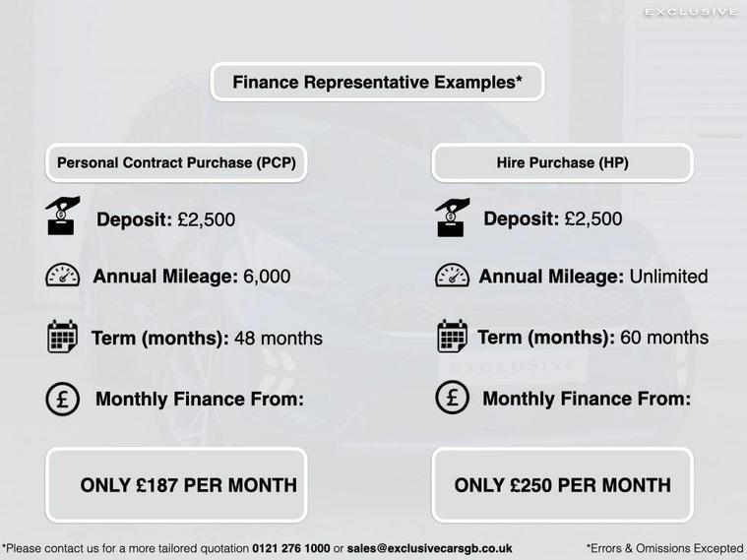This screenshot has height=560, width=747.
Task: Click the ONLY £250 PER MONTH box
Action: 562,484
